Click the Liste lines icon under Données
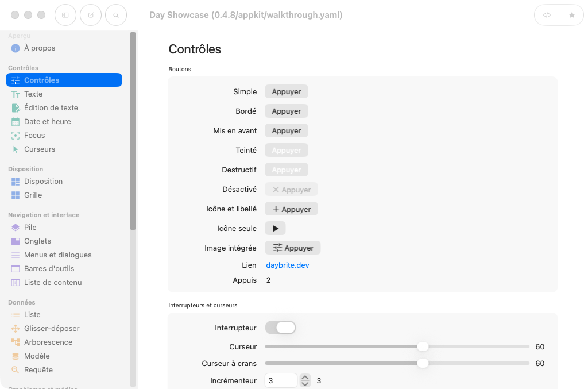 click(16, 315)
